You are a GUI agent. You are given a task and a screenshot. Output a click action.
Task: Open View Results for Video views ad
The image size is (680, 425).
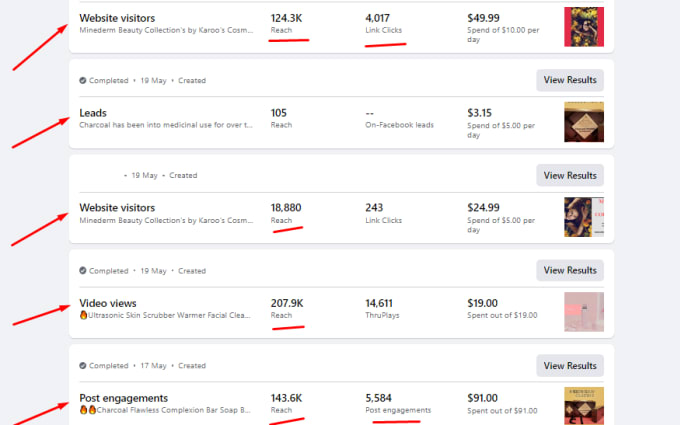[570, 270]
